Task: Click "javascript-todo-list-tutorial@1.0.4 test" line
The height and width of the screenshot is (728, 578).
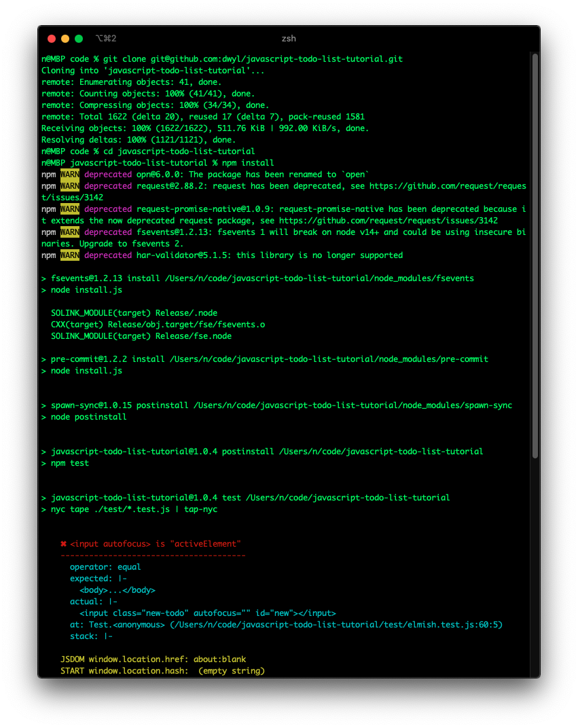Action: click(x=246, y=498)
